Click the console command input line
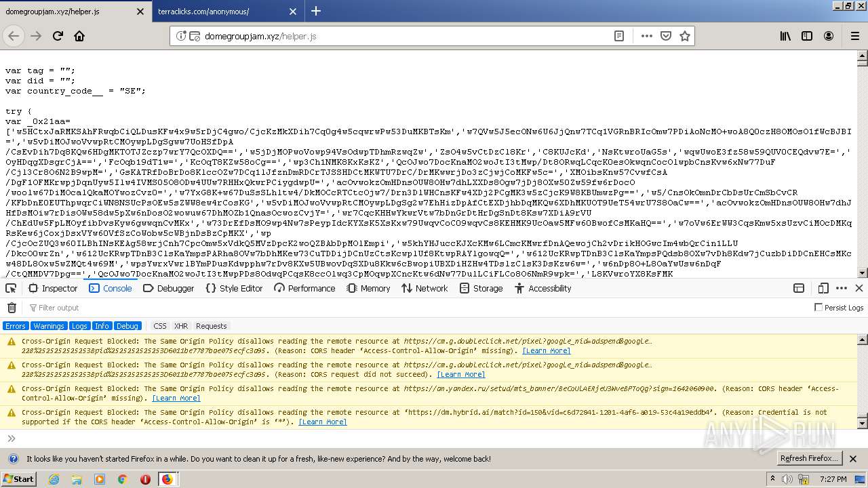This screenshot has width=868, height=488. click(x=434, y=439)
